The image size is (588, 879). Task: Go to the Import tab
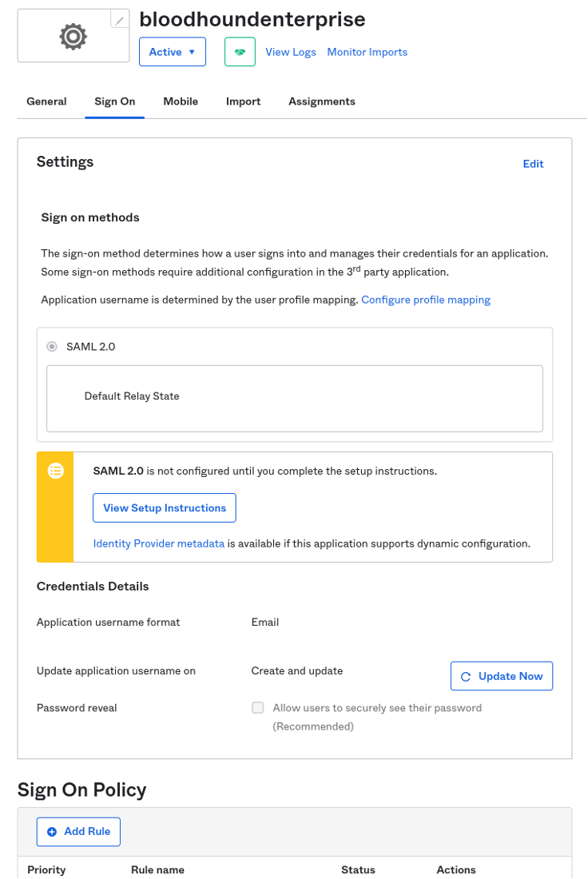[244, 101]
